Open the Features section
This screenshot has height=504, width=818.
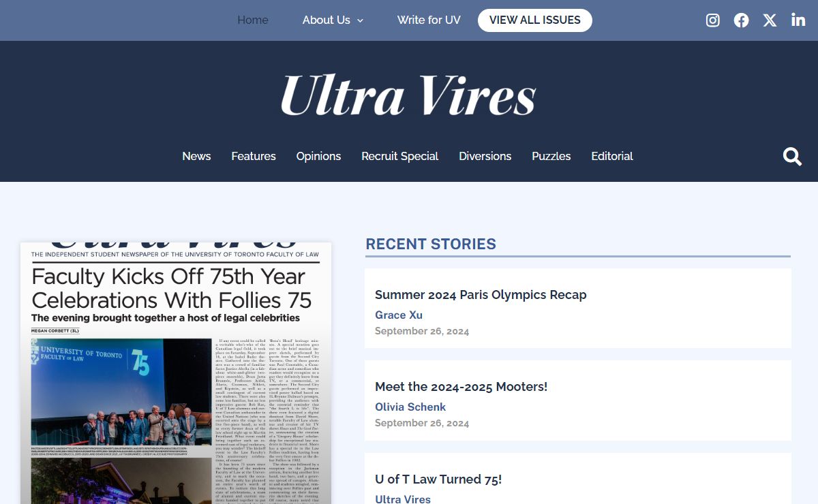pos(254,156)
